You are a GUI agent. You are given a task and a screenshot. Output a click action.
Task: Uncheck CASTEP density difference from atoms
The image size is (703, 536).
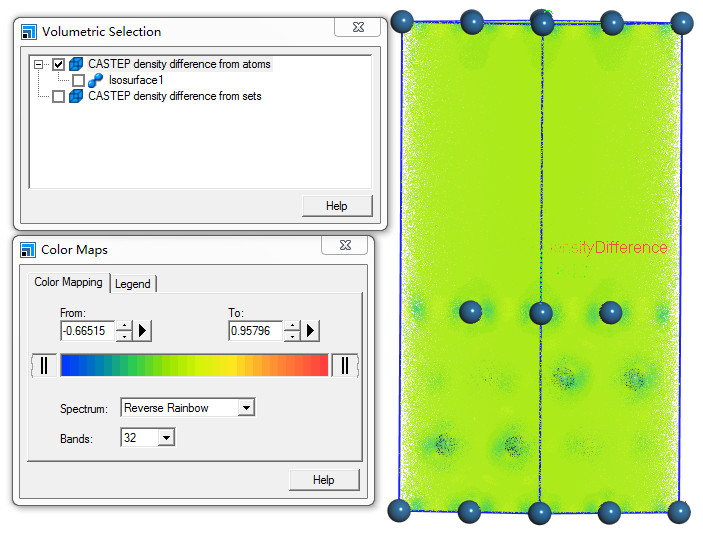click(x=58, y=64)
